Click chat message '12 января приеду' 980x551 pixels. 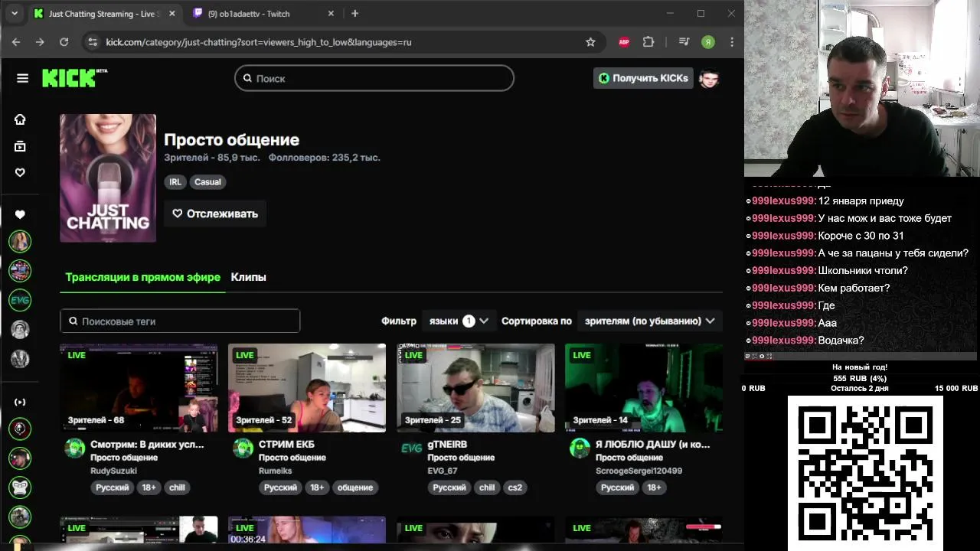point(861,201)
